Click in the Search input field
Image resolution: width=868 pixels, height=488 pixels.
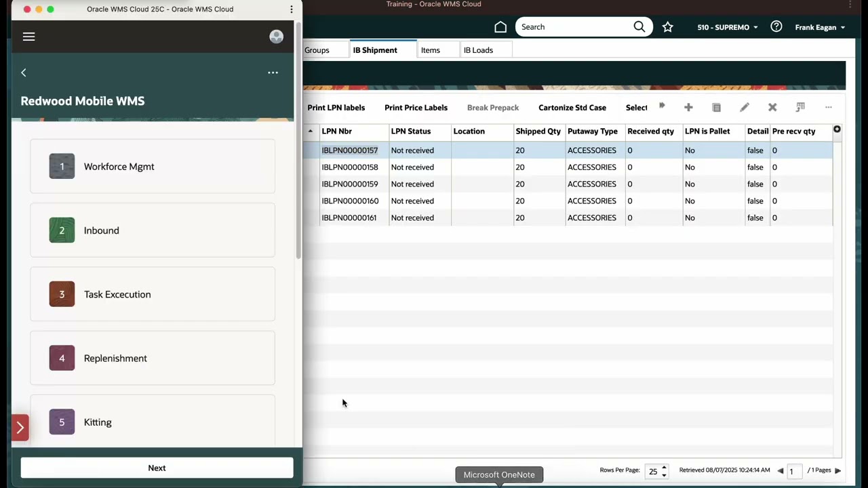click(x=575, y=27)
